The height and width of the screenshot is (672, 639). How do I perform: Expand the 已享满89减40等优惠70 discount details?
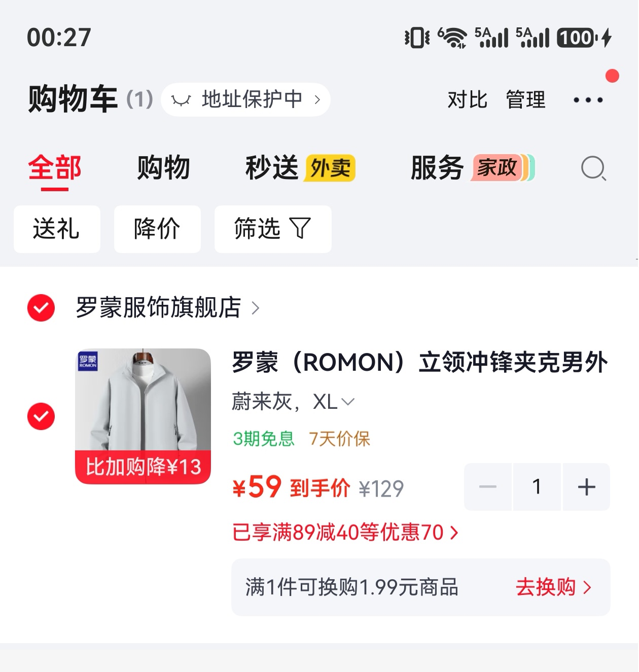tap(345, 533)
